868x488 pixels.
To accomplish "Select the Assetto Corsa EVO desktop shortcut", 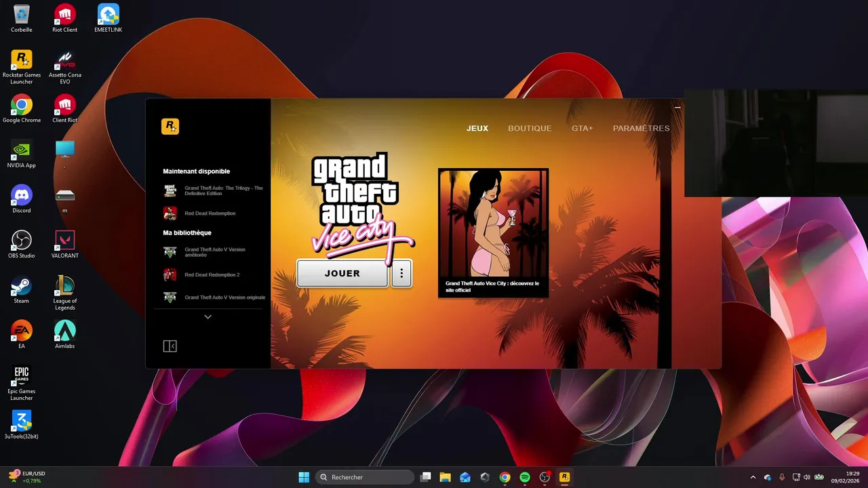I will coord(65,66).
